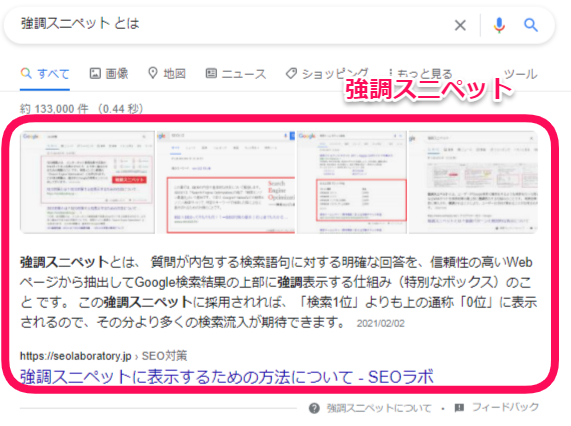Click the フィードバック link
This screenshot has height=426, width=571.
(x=505, y=407)
